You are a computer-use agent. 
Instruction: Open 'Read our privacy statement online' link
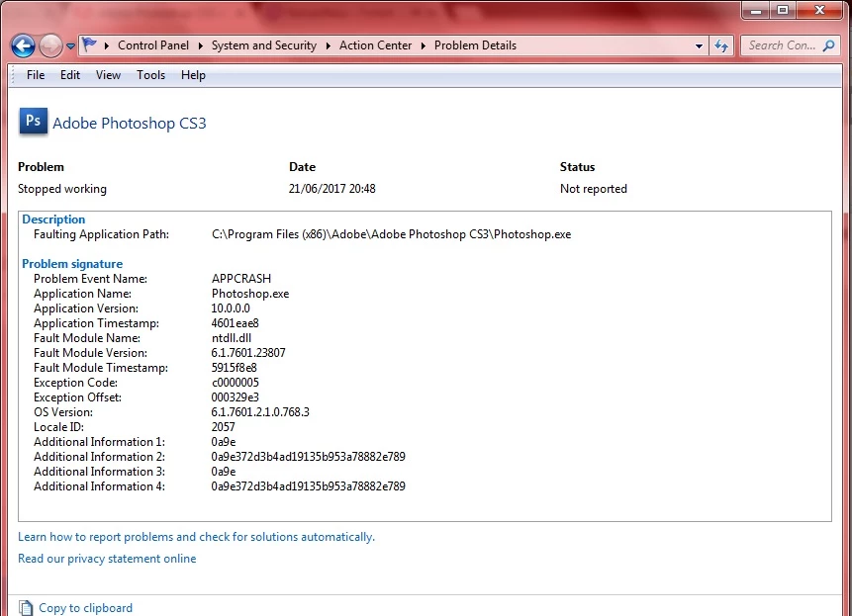coord(107,559)
